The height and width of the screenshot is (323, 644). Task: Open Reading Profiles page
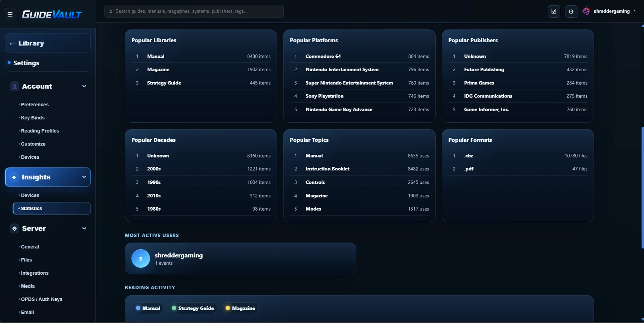click(40, 131)
